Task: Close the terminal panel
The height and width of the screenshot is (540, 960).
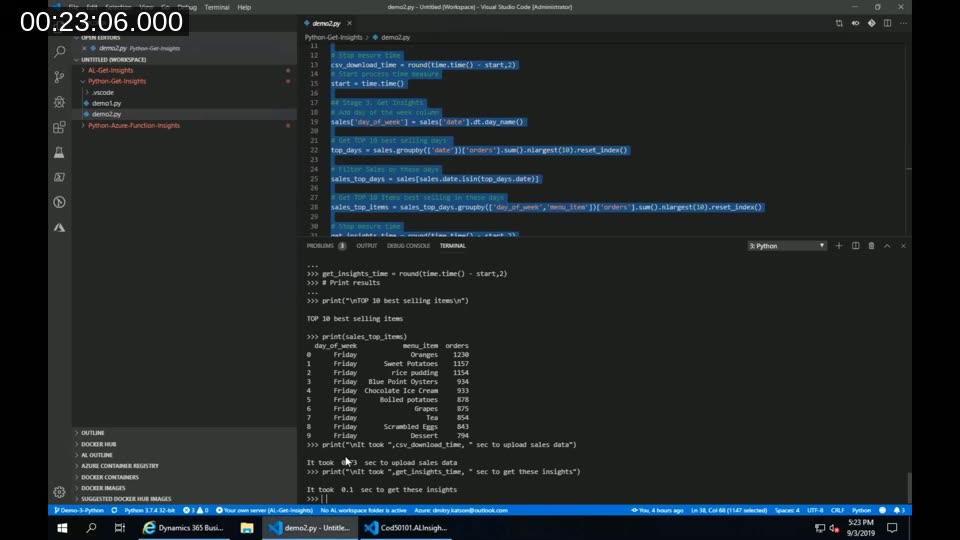Action: click(903, 246)
